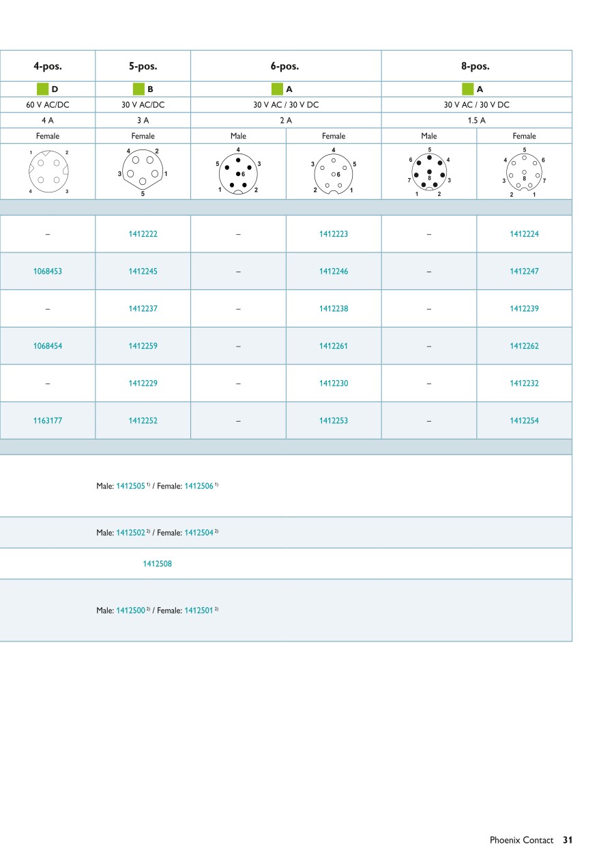Select the 1.5 A current cell
Image resolution: width=614 pixels, height=868 pixels.
click(476, 121)
